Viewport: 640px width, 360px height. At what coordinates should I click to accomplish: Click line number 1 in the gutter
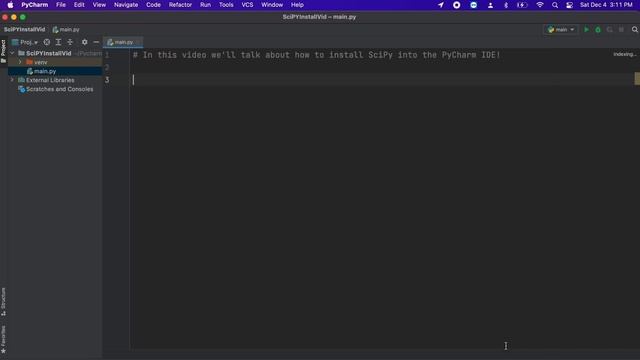pos(107,55)
